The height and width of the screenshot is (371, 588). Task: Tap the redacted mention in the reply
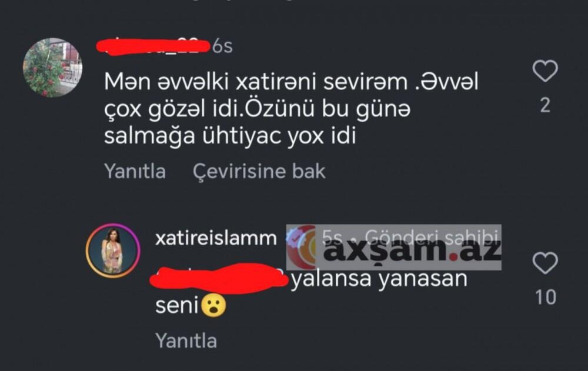[x=219, y=278]
